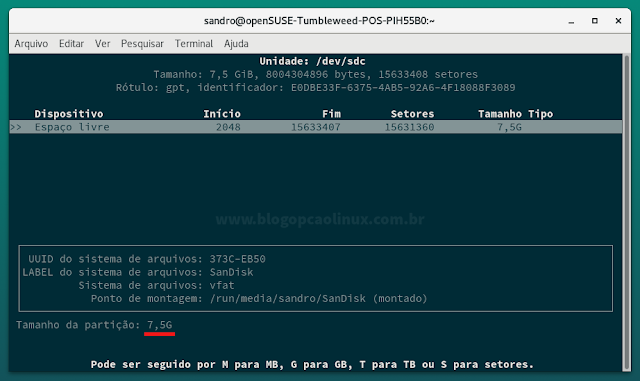
Task: Click the window title sandro@openSUSE-Tumbleweed
Action: 319,21
